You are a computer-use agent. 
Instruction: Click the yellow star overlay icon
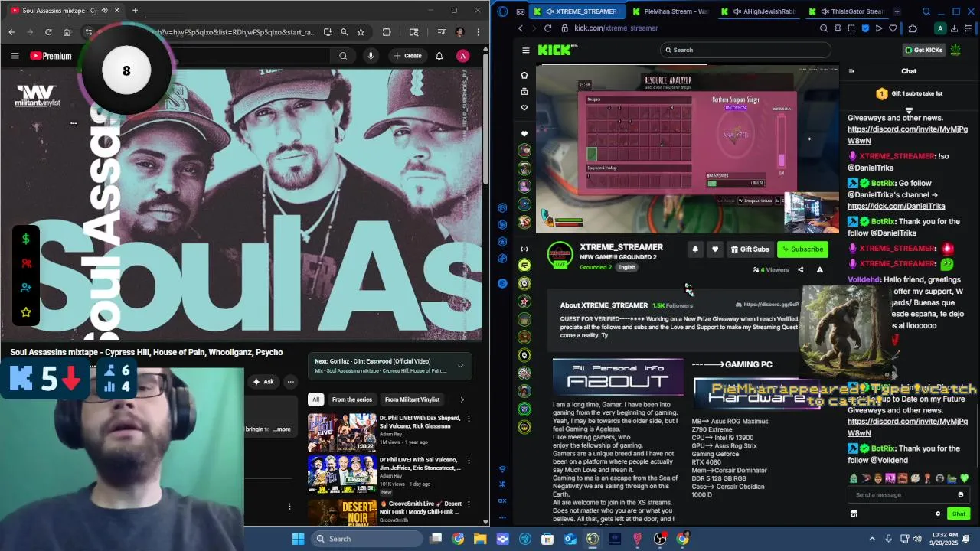25,312
